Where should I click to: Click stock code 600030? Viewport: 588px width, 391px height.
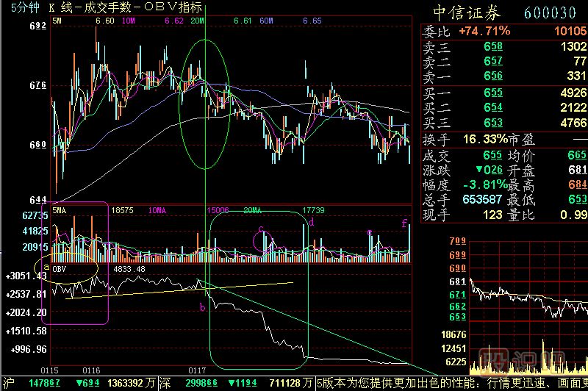550,12
